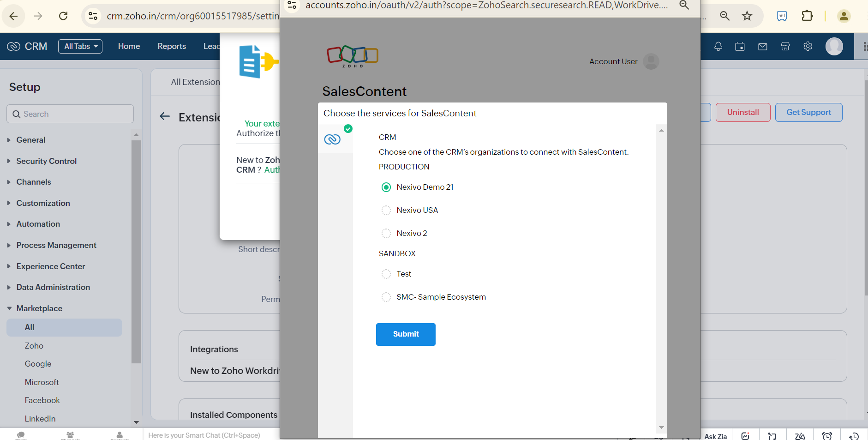Open the alarm clock icon in bottom bar
Screen dimensions: 868x440
827,436
